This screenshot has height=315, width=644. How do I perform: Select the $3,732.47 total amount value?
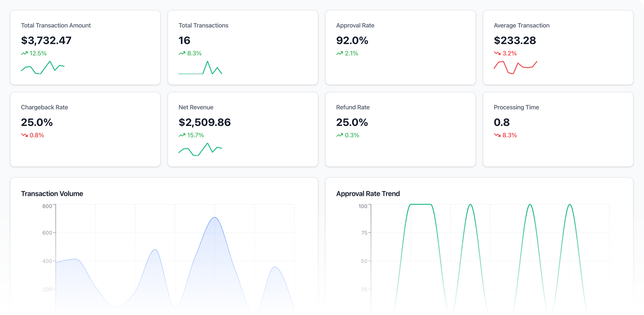tap(46, 41)
